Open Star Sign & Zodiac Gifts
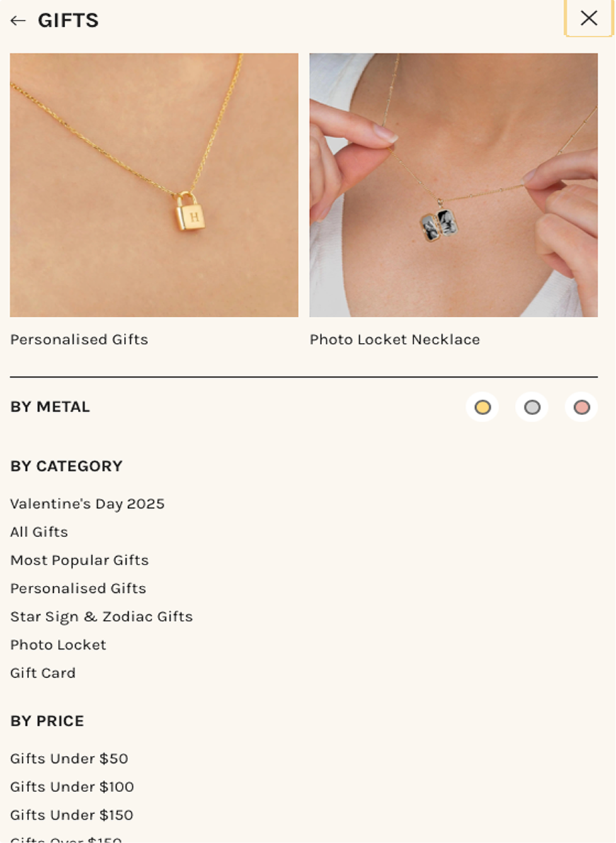The image size is (616, 843). [101, 616]
